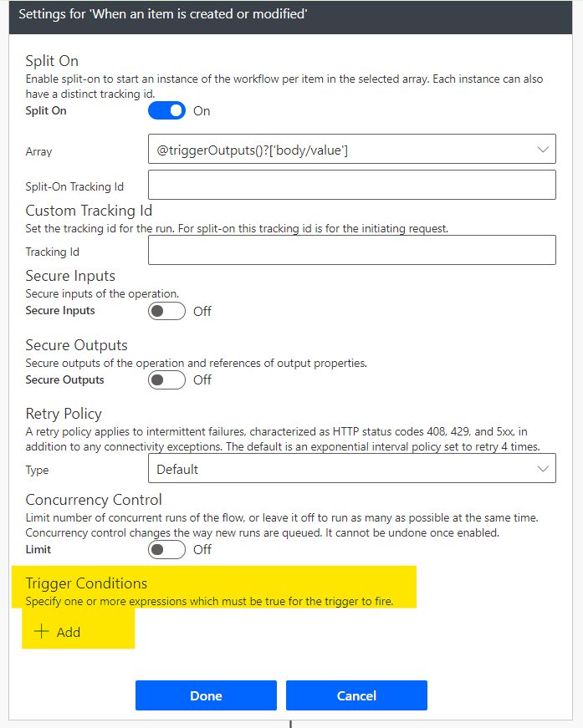The height and width of the screenshot is (728, 583).
Task: Focus the Split-On Tracking Id field
Action: coord(351,185)
